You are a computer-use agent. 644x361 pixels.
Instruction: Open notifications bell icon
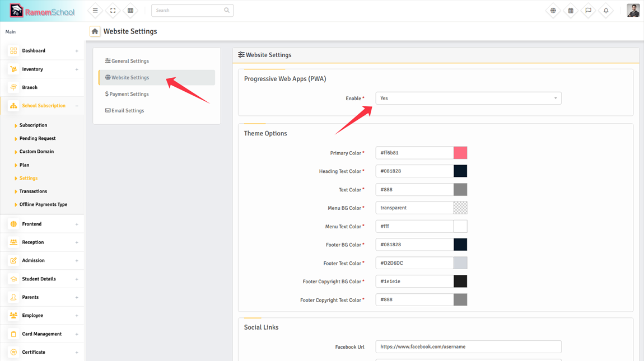click(606, 11)
